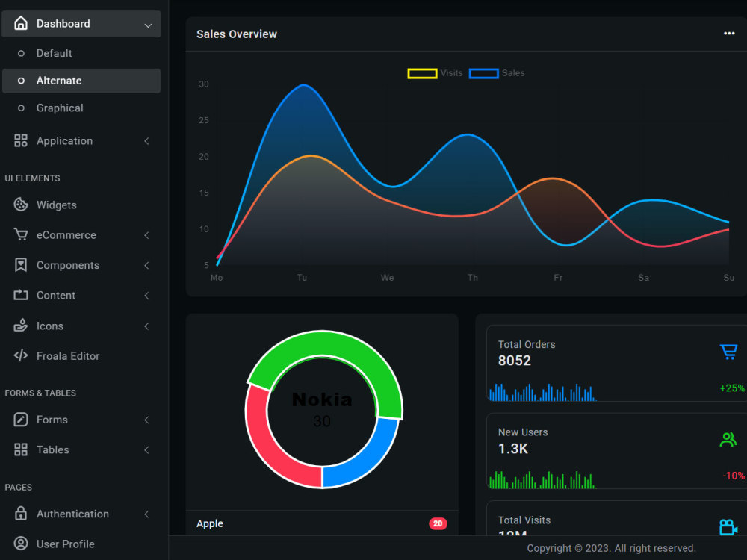Open the User Profile page
Image resolution: width=747 pixels, height=560 pixels.
81,544
